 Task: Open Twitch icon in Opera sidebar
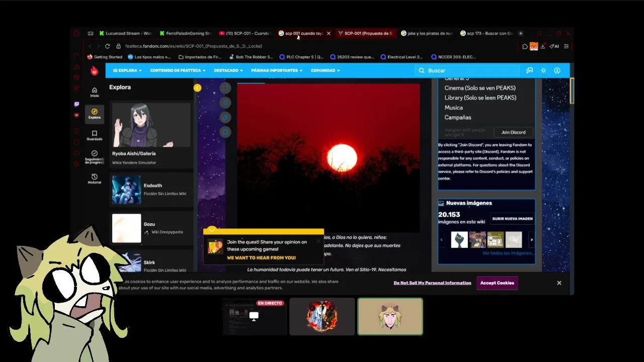tap(76, 104)
